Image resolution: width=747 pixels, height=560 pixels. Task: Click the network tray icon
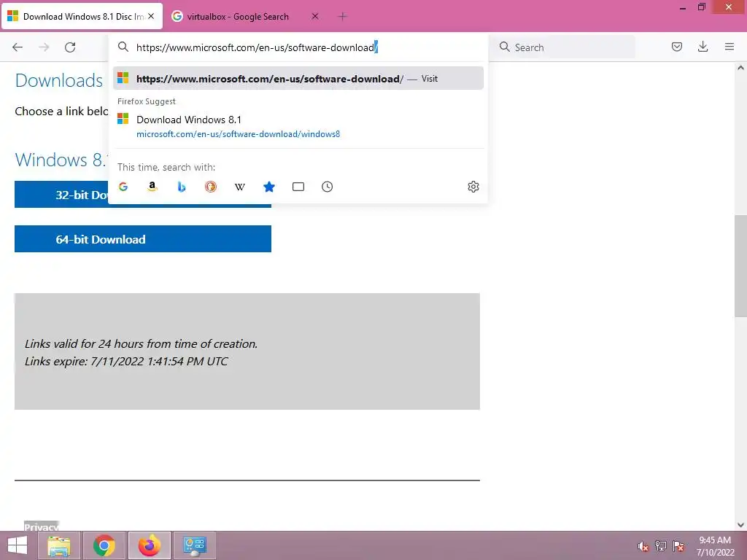[x=661, y=546]
